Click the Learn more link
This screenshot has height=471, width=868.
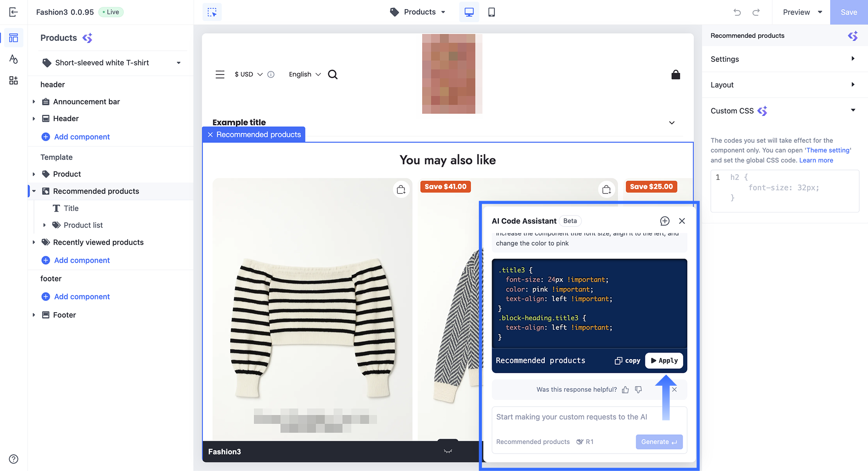pos(816,160)
